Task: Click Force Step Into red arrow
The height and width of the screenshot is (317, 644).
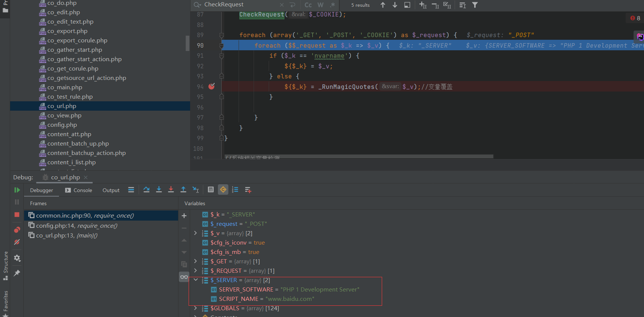Action: pyautogui.click(x=171, y=190)
